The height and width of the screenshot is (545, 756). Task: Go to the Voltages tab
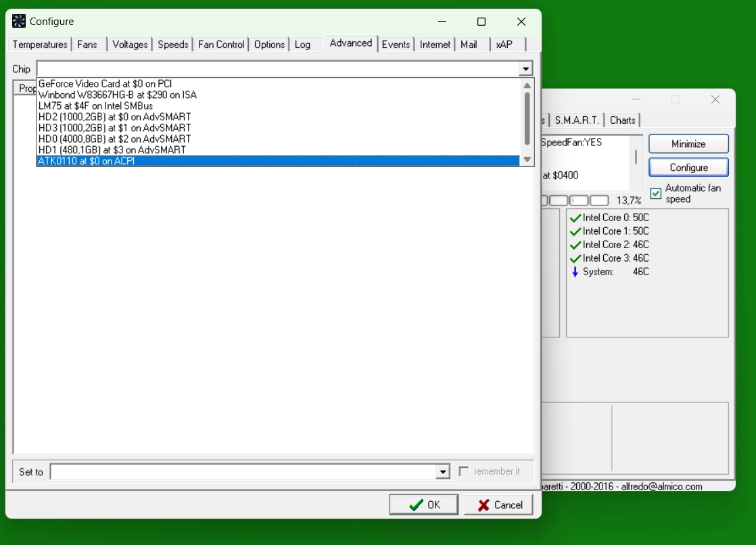point(130,45)
